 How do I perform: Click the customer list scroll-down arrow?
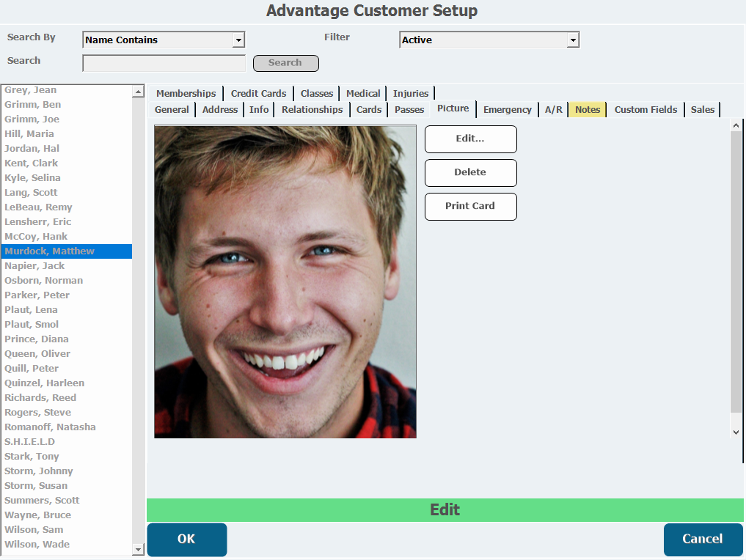click(x=138, y=549)
